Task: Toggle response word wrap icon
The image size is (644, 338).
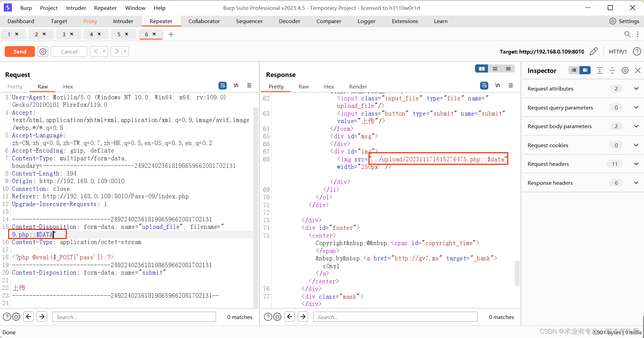Action: [x=484, y=85]
